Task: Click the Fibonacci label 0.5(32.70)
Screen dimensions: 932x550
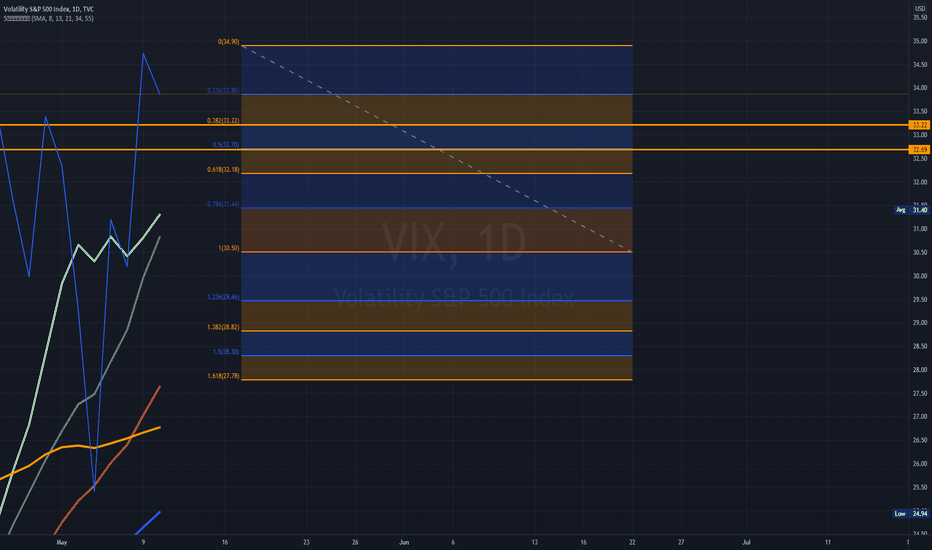Action: tap(226, 145)
